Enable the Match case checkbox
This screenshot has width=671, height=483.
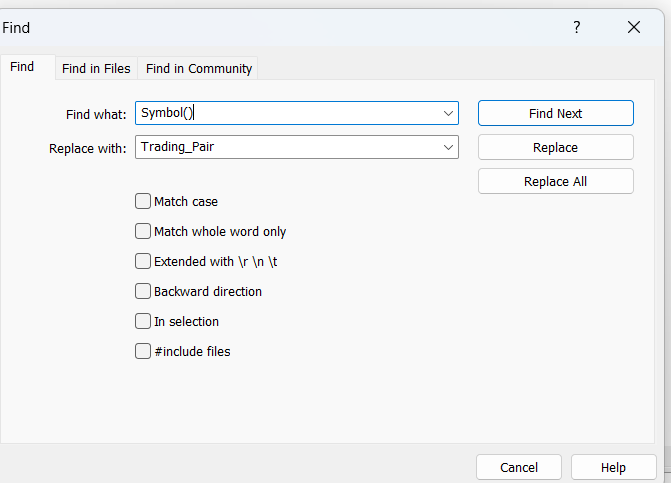click(143, 201)
